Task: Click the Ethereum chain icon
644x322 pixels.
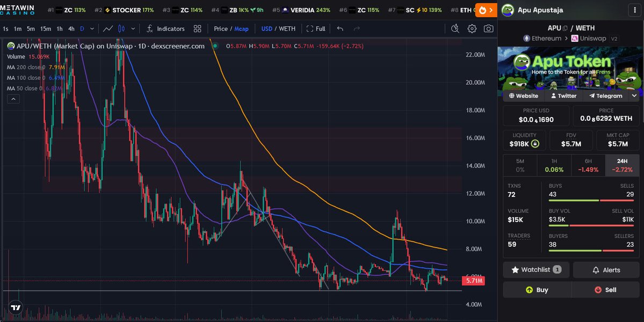Action: point(526,38)
